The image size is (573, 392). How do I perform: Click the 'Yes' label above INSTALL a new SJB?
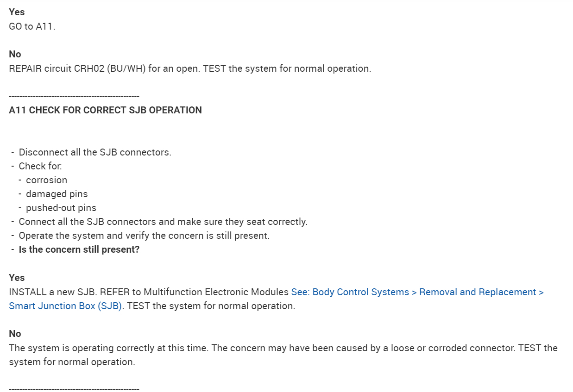point(17,278)
